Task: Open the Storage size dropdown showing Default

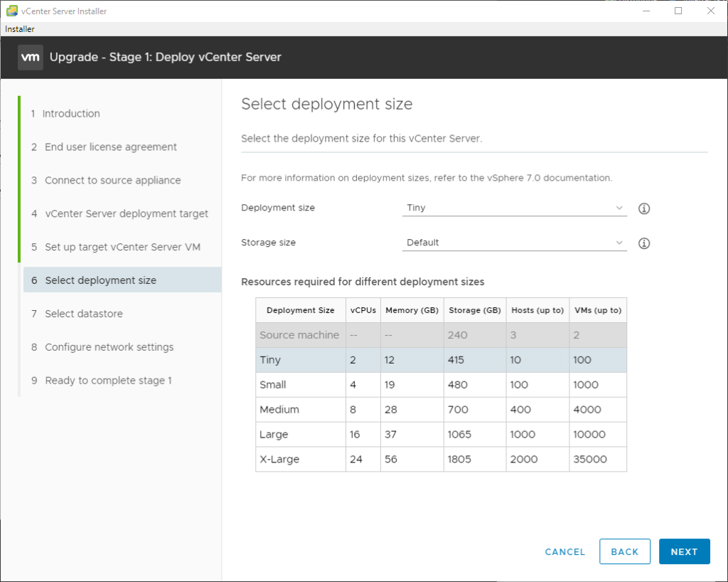Action: pyautogui.click(x=515, y=243)
